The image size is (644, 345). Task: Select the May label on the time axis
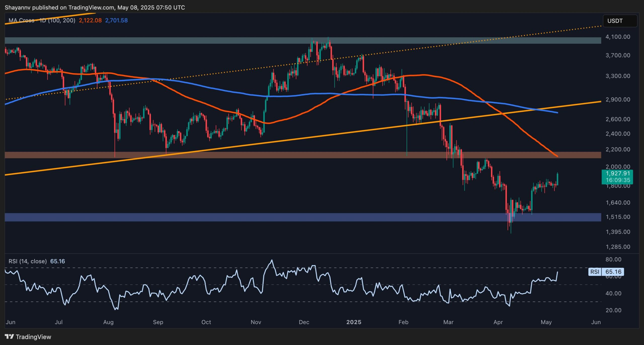pyautogui.click(x=547, y=322)
